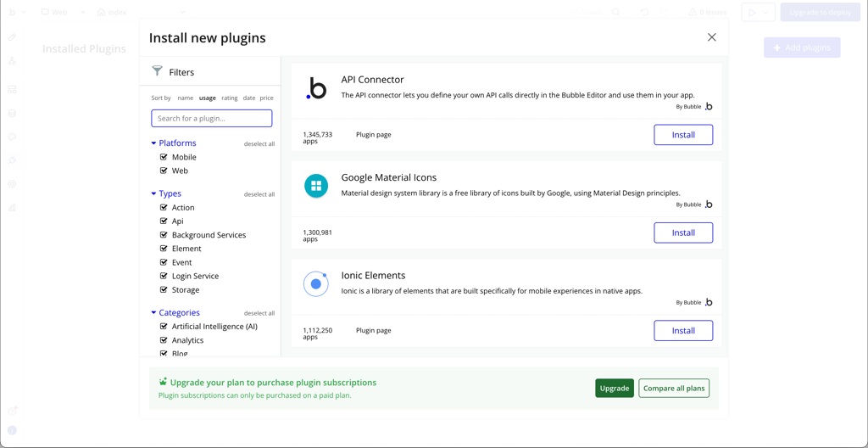Install the Ionic Elements plugin

coord(684,330)
